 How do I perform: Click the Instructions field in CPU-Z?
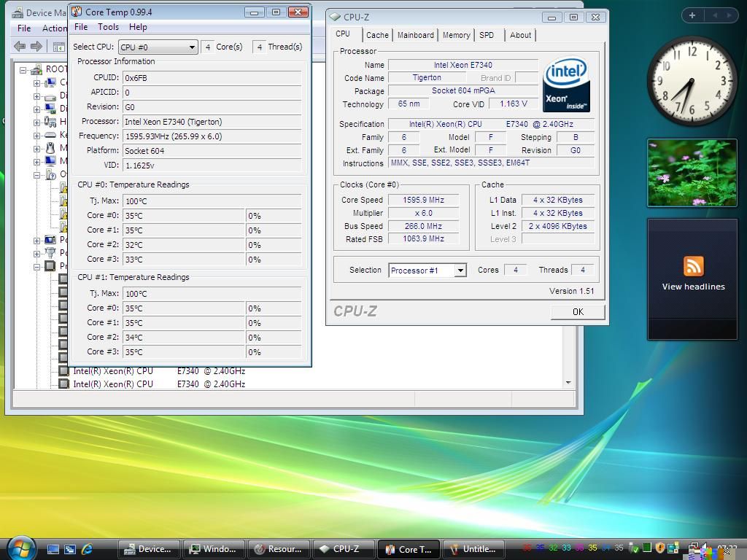(491, 163)
